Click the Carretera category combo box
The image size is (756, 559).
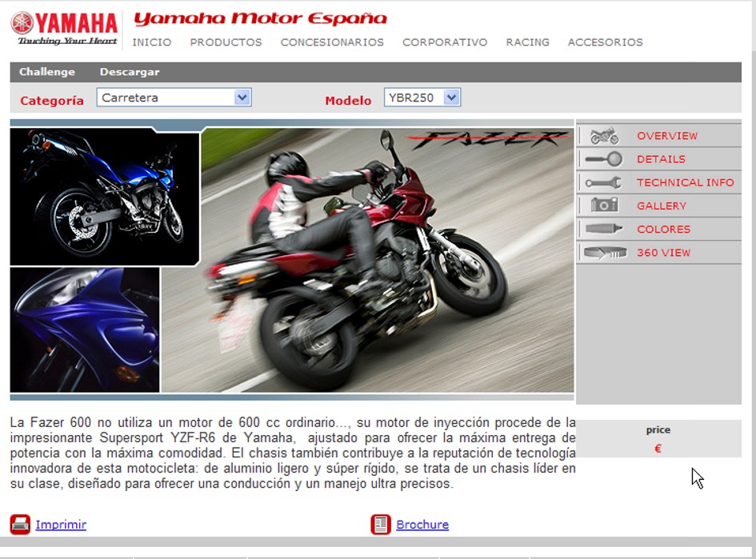[x=174, y=98]
